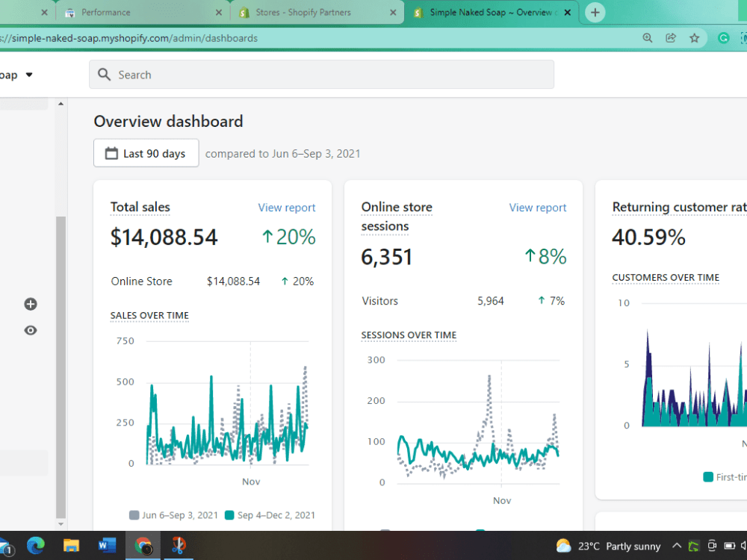Click the sidebar scroll down arrow
The width and height of the screenshot is (747, 560).
(x=61, y=524)
